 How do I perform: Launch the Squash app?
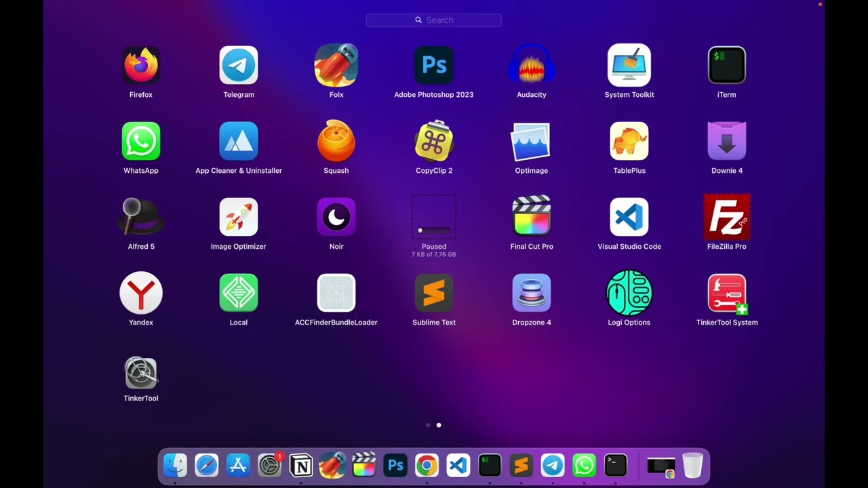336,142
